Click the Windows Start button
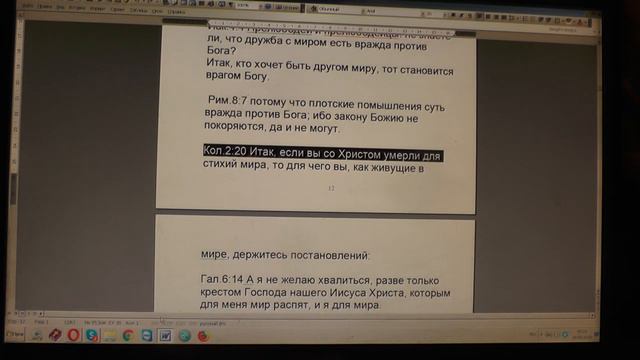 [15, 334]
